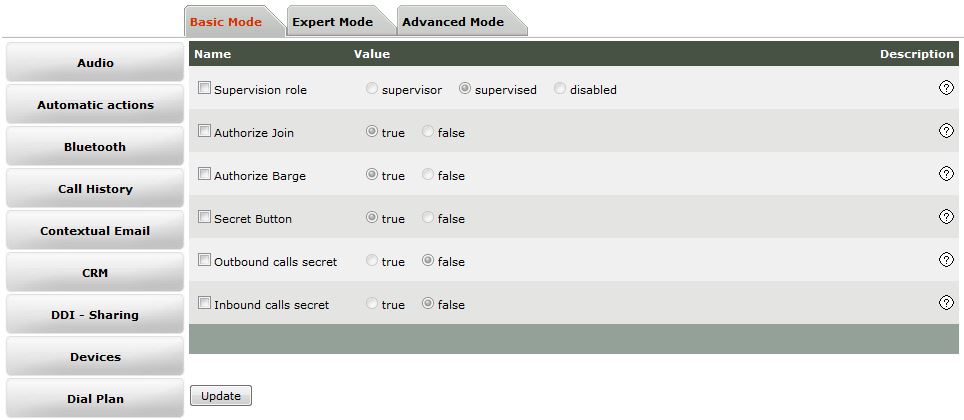This screenshot has height=420, width=964.
Task: Click the Authorize Join label text
Action: click(x=254, y=133)
